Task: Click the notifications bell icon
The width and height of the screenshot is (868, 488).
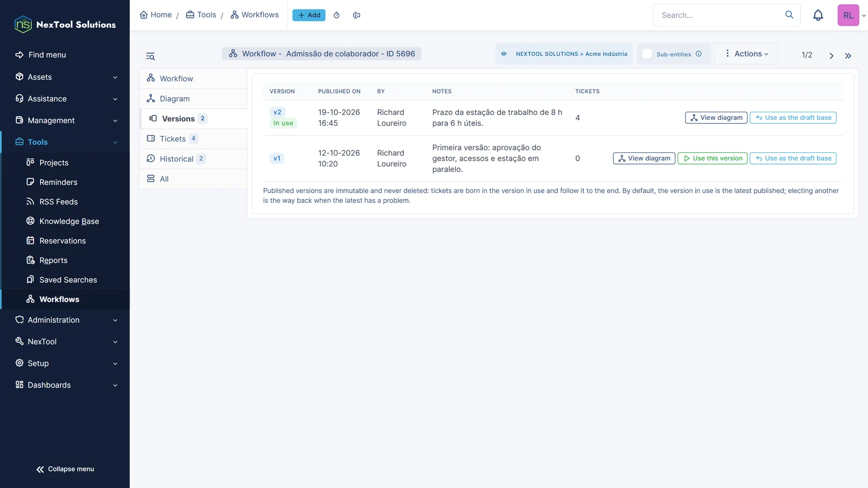Action: tap(818, 15)
